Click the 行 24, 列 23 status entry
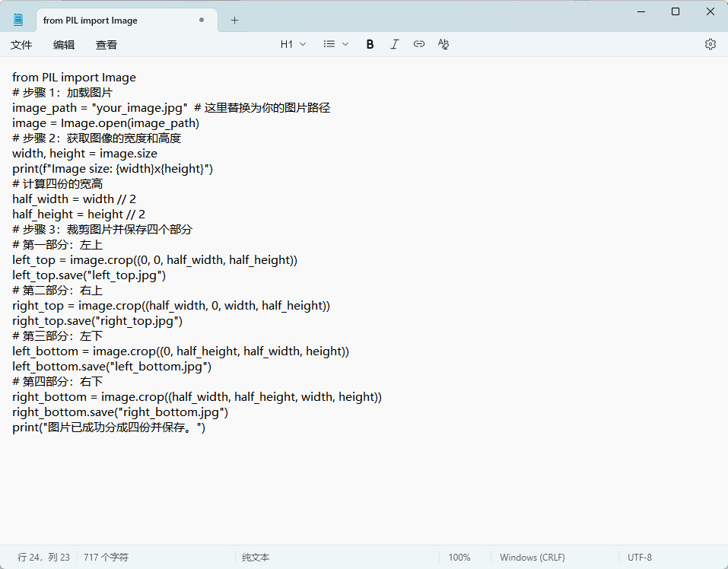728x569 pixels. tap(43, 557)
